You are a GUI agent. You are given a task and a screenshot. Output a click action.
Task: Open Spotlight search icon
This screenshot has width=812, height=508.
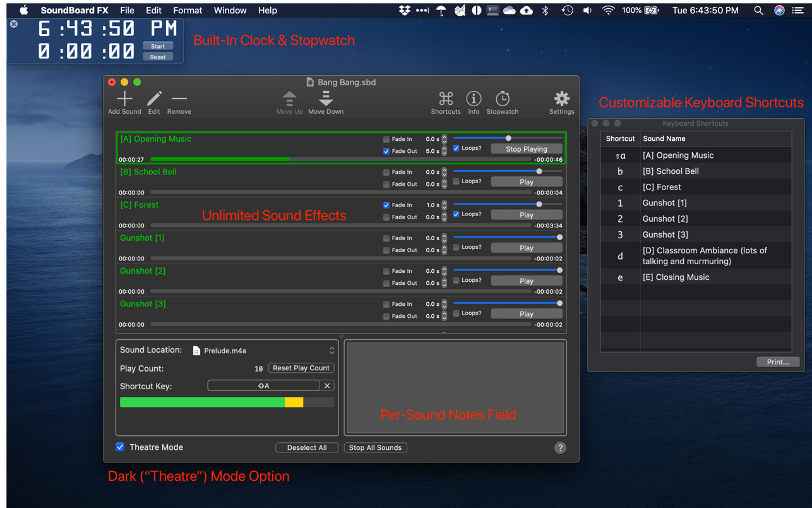point(758,10)
